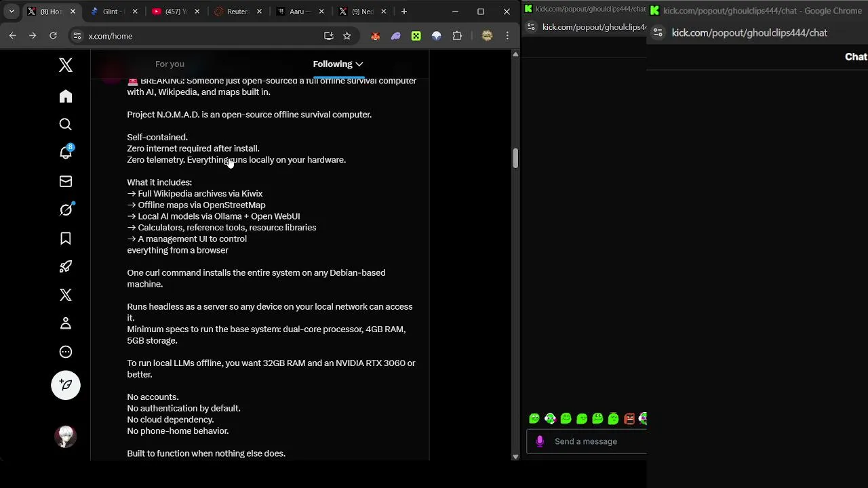Click line 'Zero internet required after install.'
The height and width of the screenshot is (488, 868).
(x=193, y=148)
